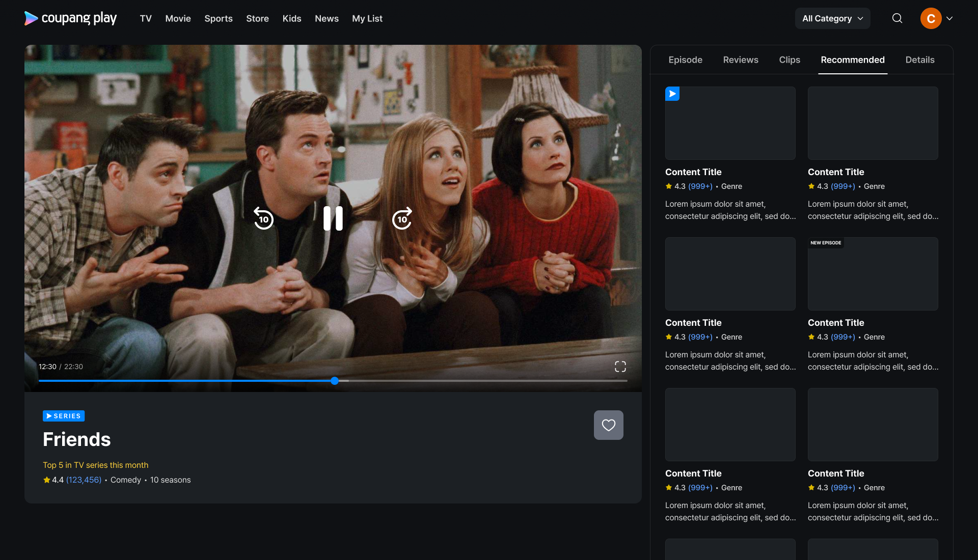The image size is (978, 560).
Task: Open the orange C profile avatar
Action: (930, 18)
